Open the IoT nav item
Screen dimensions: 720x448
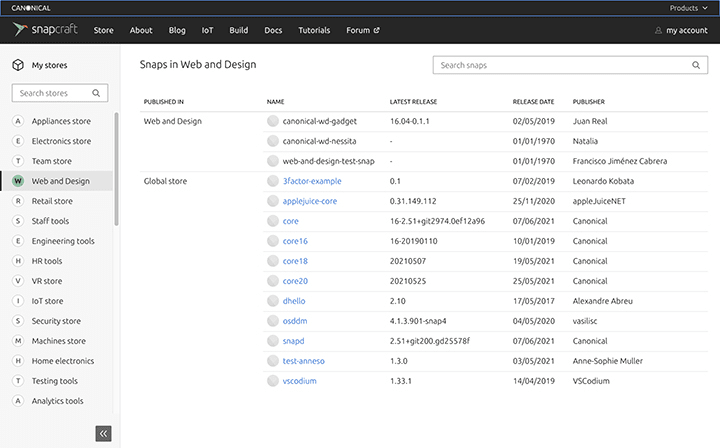pyautogui.click(x=208, y=30)
